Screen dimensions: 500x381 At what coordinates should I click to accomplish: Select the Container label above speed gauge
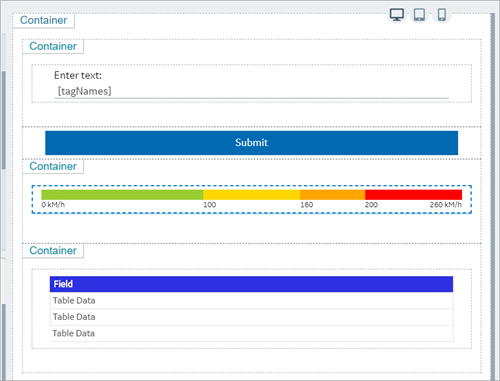(x=53, y=166)
